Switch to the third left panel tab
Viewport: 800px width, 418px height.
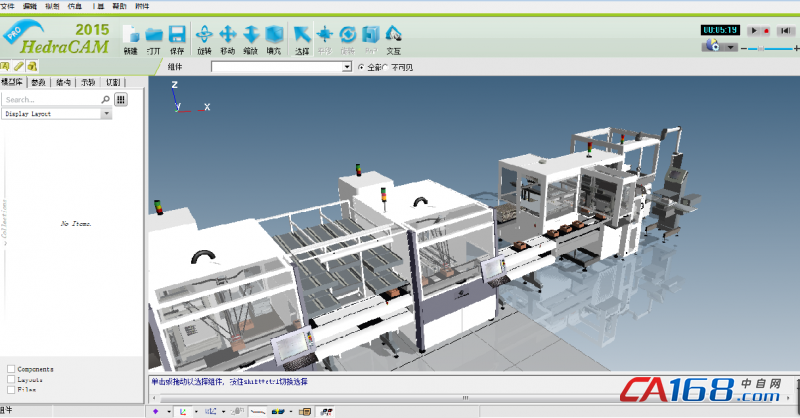click(x=63, y=82)
